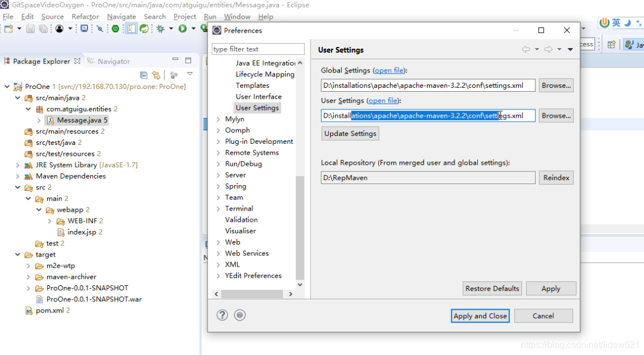Expand Message.java in Package Explorer
Viewport: 644px width, 355px height.
39,120
